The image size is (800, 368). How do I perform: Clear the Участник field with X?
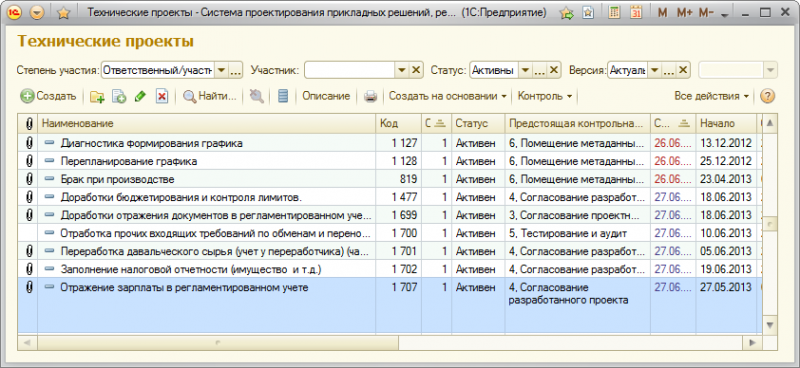[x=416, y=70]
